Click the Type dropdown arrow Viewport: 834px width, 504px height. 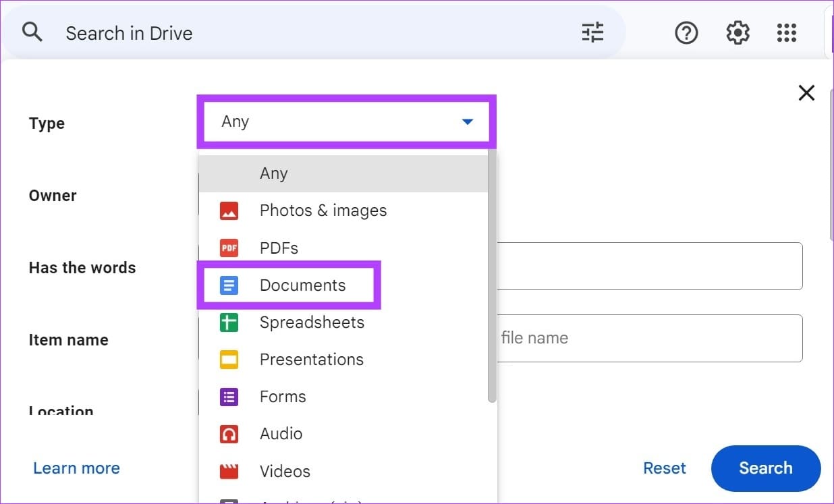point(467,122)
